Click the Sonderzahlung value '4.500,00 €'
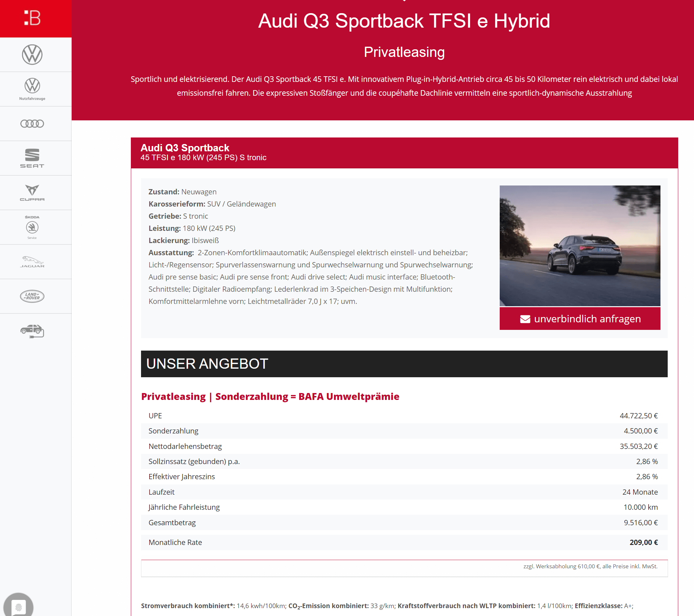The height and width of the screenshot is (616, 694). (x=640, y=431)
